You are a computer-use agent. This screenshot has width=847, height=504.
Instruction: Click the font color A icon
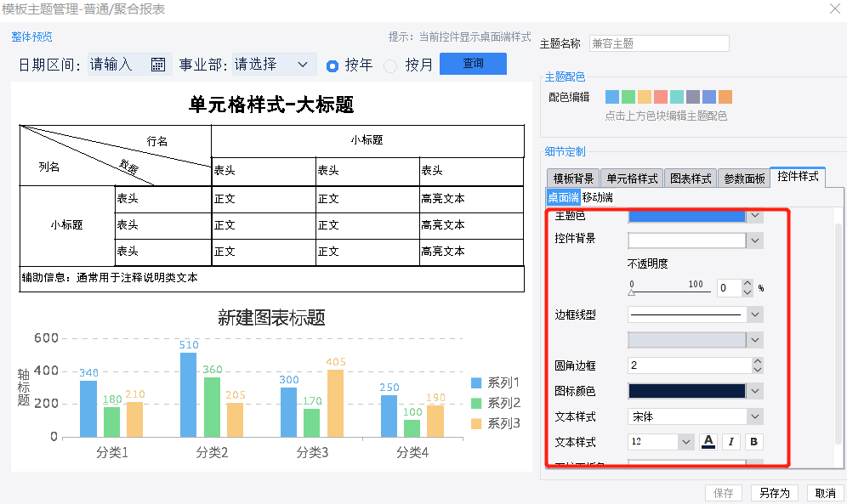click(708, 442)
